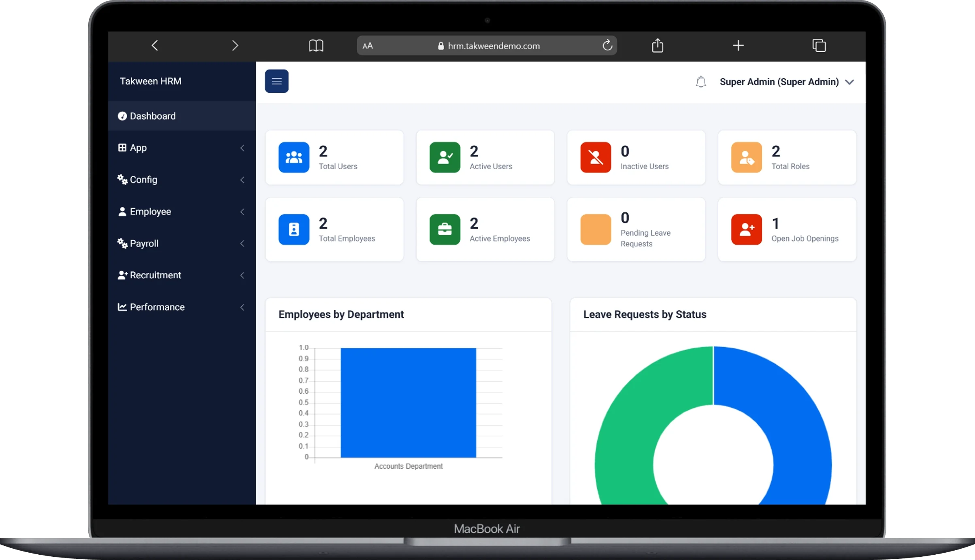Go forward with the browser forward arrow
This screenshot has height=560, width=975.
tap(235, 45)
